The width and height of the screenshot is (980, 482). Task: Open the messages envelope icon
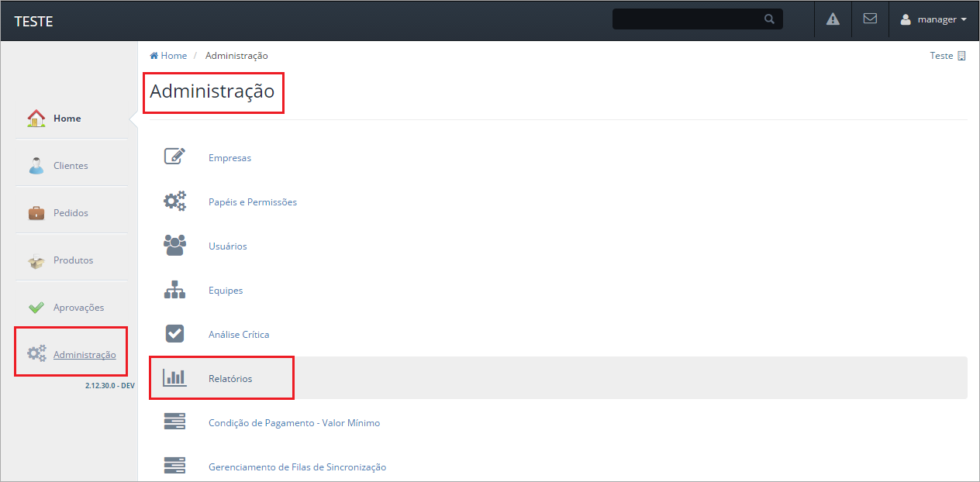point(870,19)
